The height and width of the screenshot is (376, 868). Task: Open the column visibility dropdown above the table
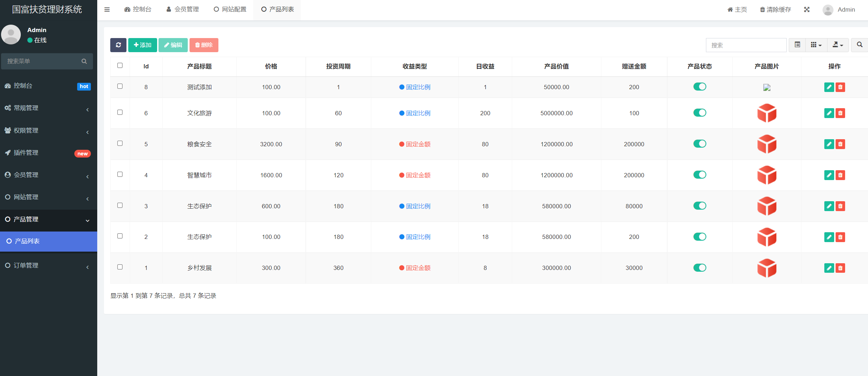(x=816, y=45)
